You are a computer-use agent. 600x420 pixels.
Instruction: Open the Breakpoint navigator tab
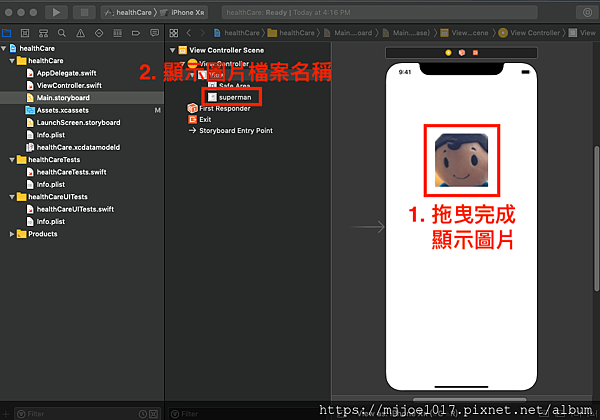click(x=136, y=33)
